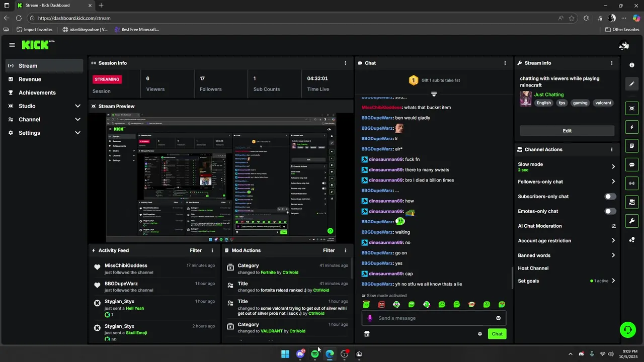Open Stream info three-dot menu
This screenshot has width=644, height=362.
(612, 63)
